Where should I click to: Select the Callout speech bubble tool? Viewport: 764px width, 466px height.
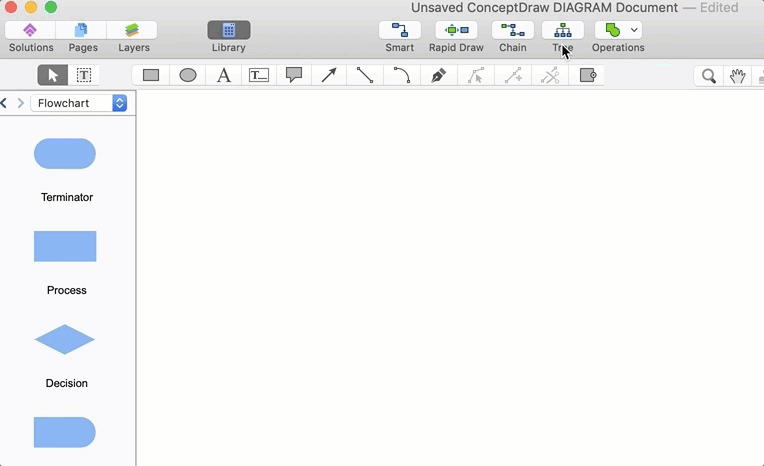(x=294, y=76)
